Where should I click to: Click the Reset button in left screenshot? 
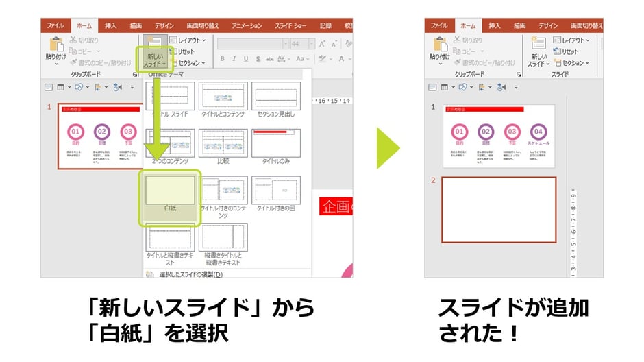(x=182, y=51)
